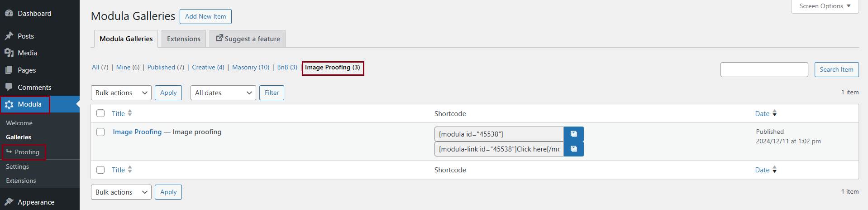Expand the All dates filter dropdown
This screenshot has height=210, width=868.
(x=223, y=93)
